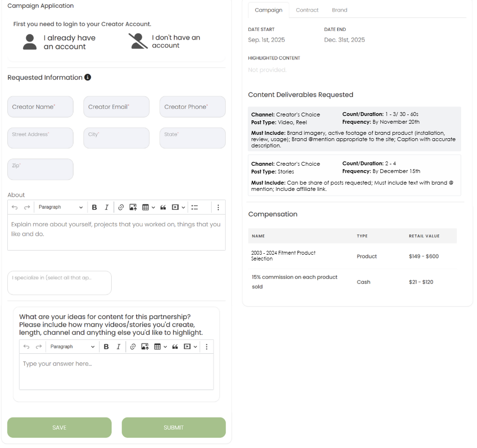This screenshot has width=477, height=448.
Task: Click the info icon beside Requested Information
Action: coord(87,77)
